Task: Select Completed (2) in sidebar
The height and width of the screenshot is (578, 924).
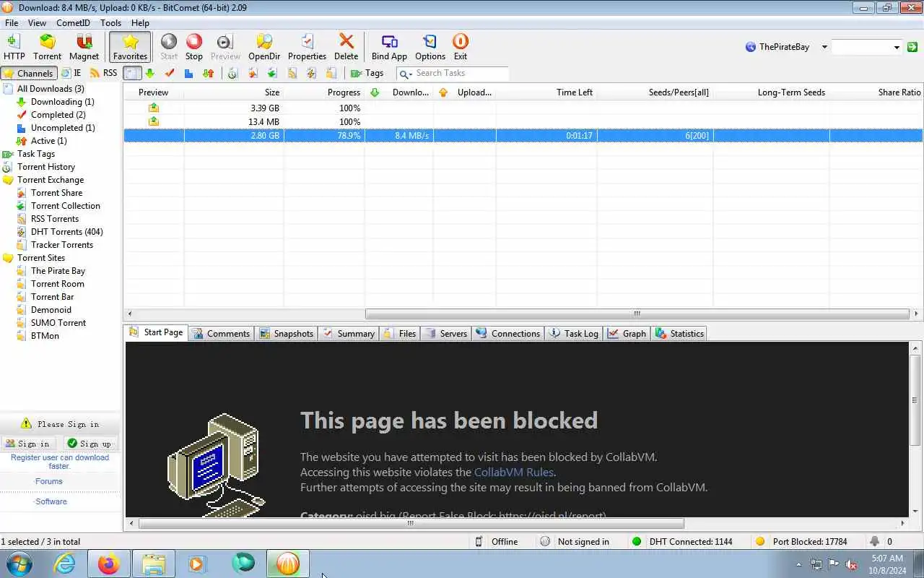Action: click(x=58, y=115)
